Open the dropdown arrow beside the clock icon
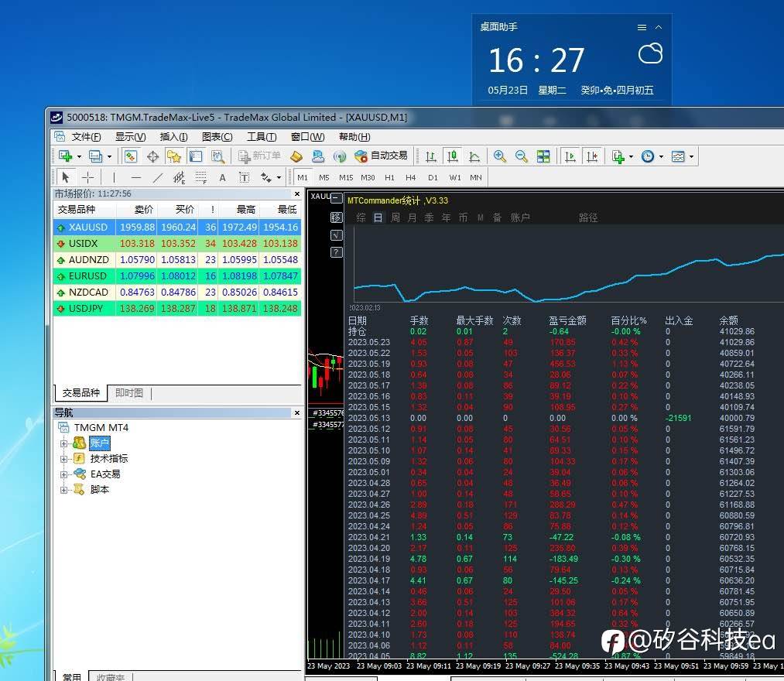The image size is (784, 681). click(x=662, y=157)
